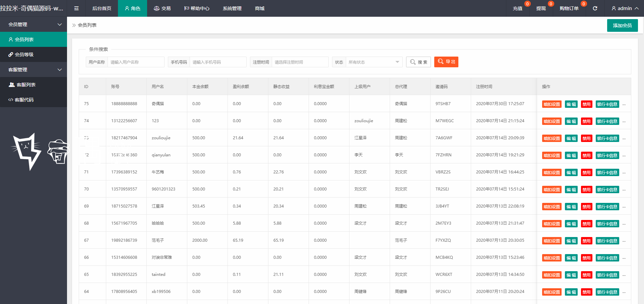Click 银行卡信息 for xb199506
This screenshot has height=304, width=644.
pos(607,292)
